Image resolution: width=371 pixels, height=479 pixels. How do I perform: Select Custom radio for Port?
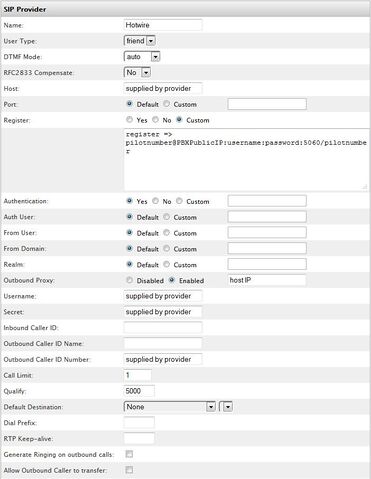(x=166, y=104)
